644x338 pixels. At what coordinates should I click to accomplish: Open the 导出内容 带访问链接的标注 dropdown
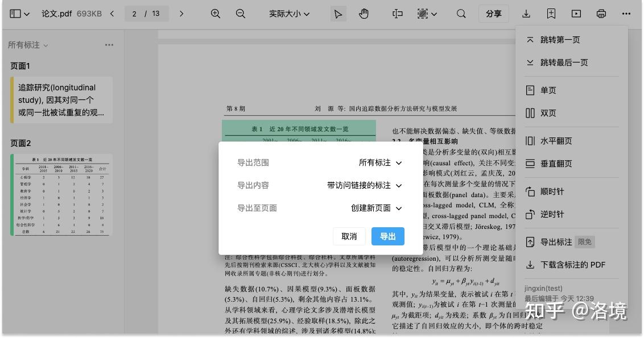[x=364, y=185]
